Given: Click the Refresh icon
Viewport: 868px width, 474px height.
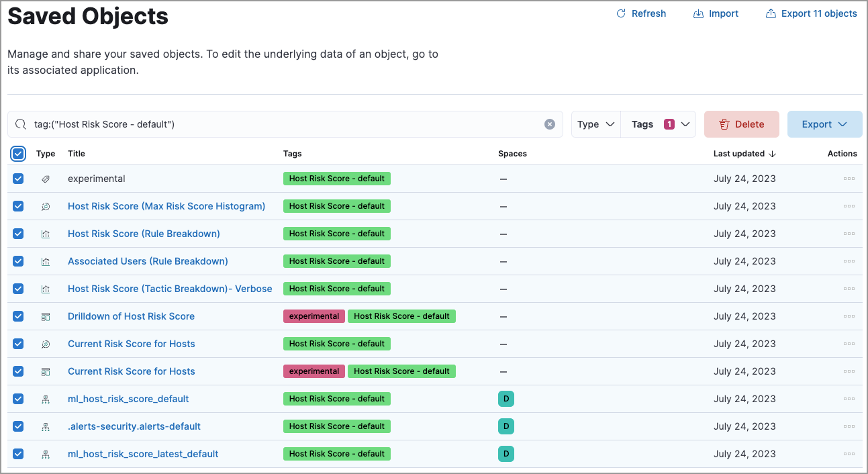Looking at the screenshot, I should click(x=621, y=13).
